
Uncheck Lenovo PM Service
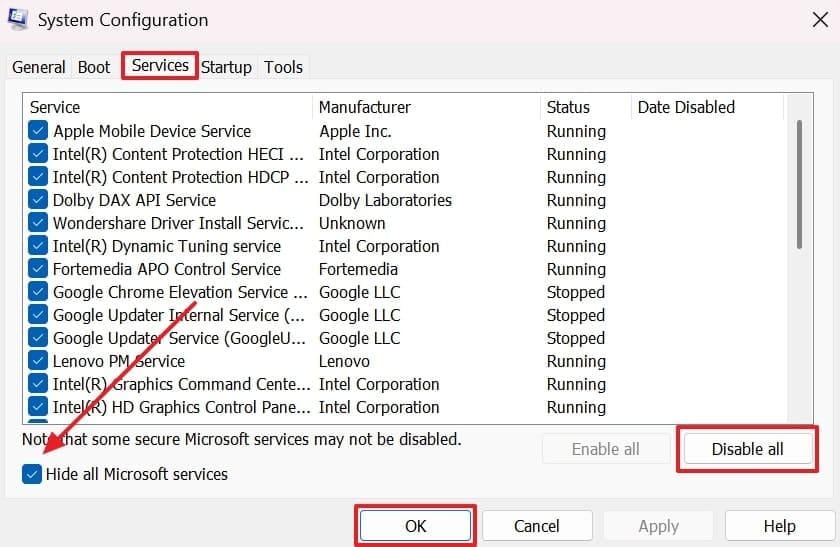[38, 361]
